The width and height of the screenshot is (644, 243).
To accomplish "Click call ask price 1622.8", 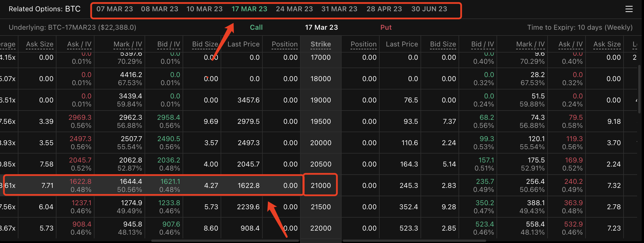I will pyautogui.click(x=80, y=182).
